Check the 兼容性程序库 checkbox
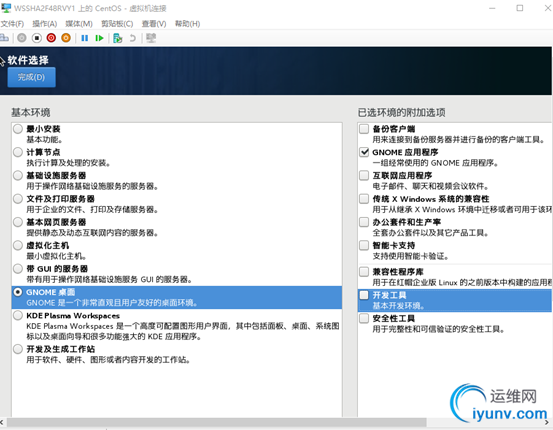Viewport: 553px width, 430px height. [364, 272]
